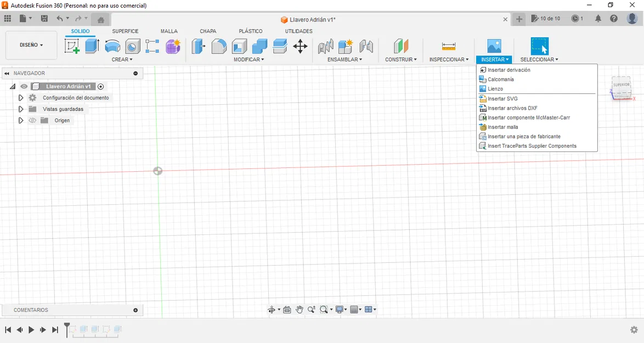644x343 pixels.
Task: Select the Extrude tool
Action: [92, 46]
